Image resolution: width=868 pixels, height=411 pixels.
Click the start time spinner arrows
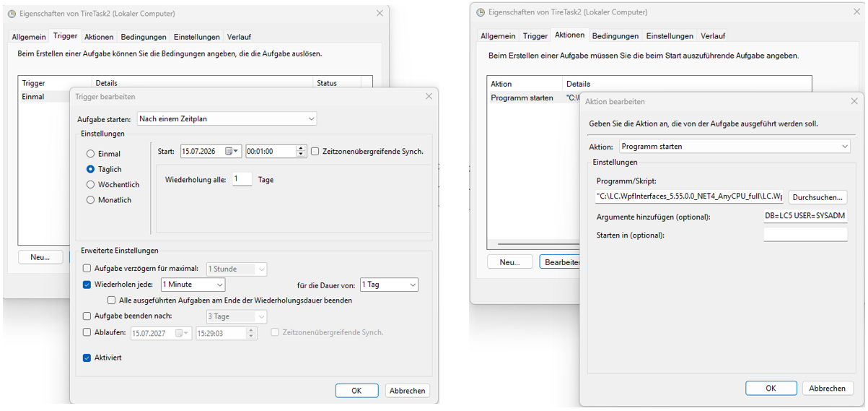301,151
